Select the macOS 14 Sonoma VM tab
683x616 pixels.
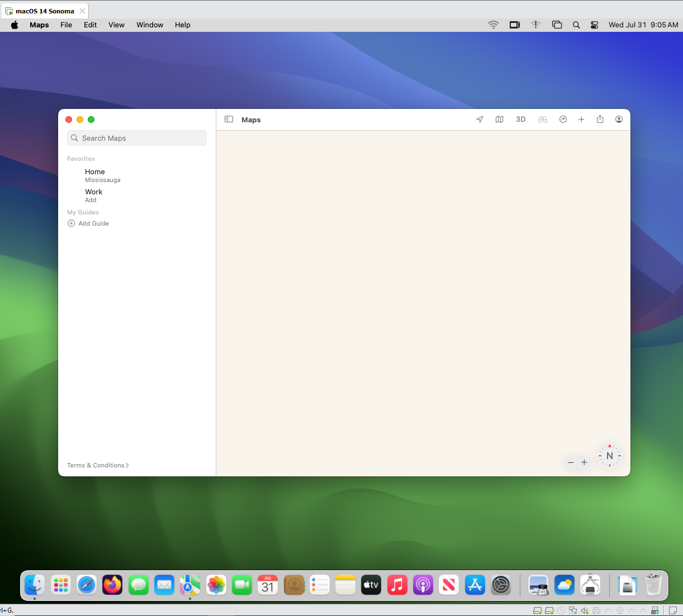45,11
